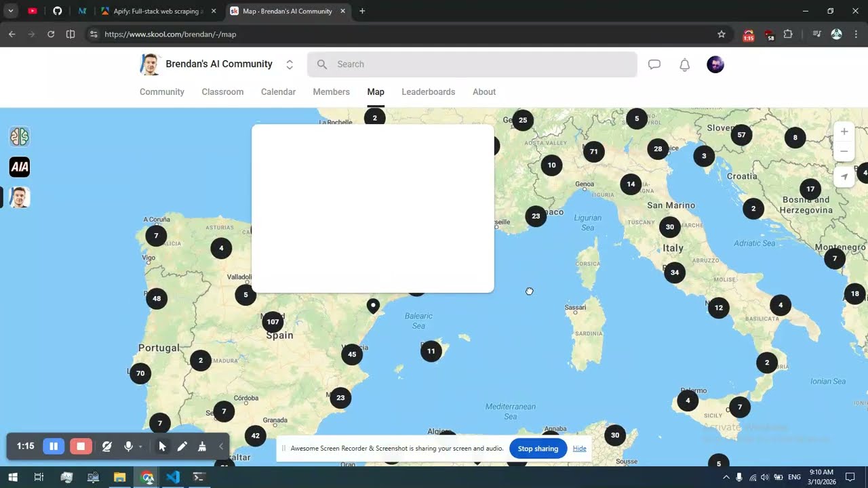The width and height of the screenshot is (868, 488).
Task: Open the Members tab
Action: 331,91
